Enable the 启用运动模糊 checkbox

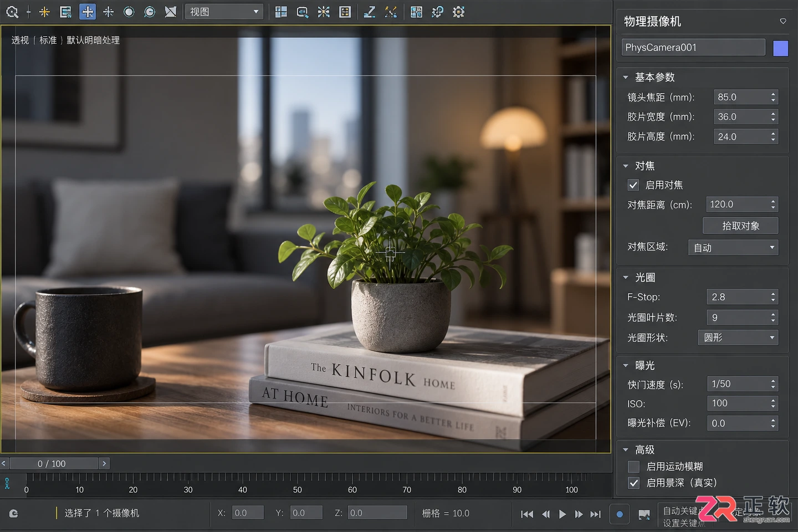click(633, 467)
